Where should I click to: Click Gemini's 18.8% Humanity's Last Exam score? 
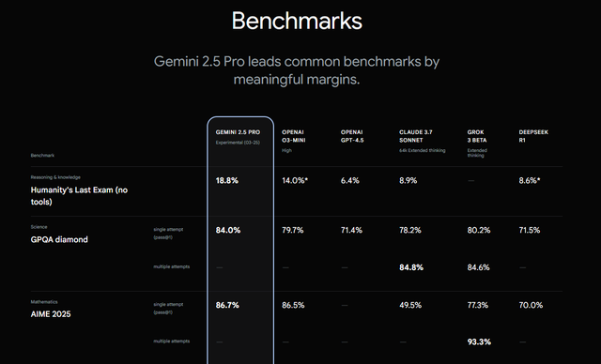pos(227,180)
